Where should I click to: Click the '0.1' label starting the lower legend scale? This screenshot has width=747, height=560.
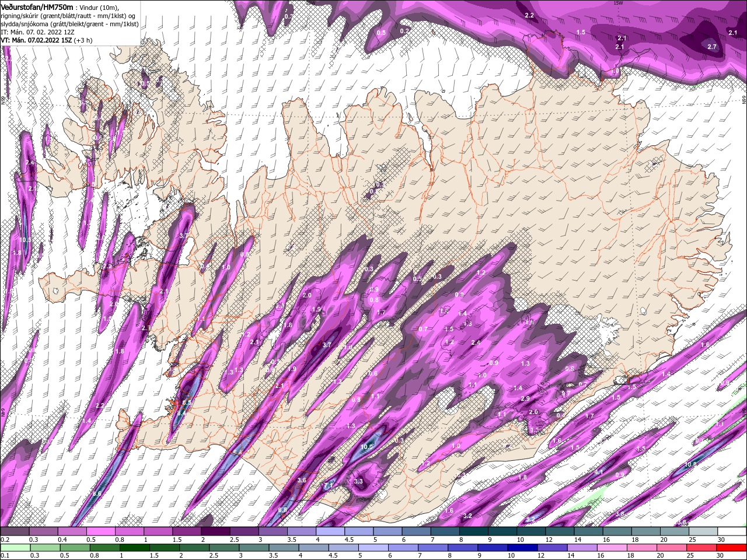click(5, 556)
